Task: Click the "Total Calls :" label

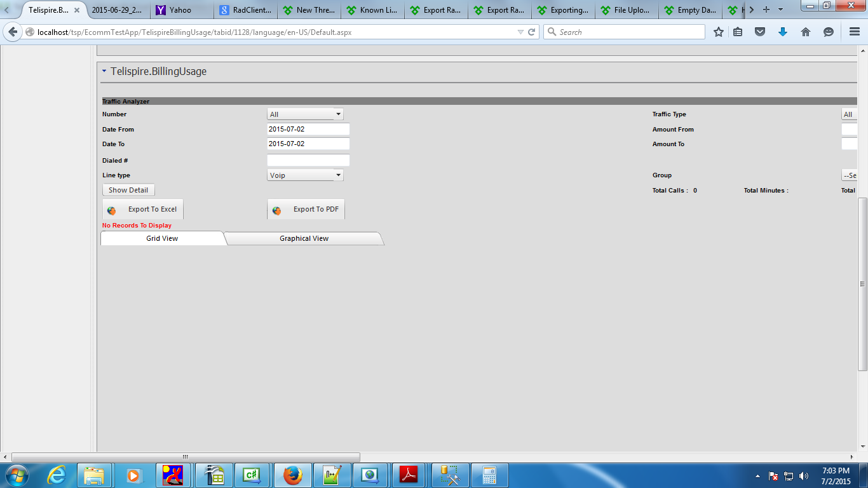Action: pyautogui.click(x=670, y=191)
